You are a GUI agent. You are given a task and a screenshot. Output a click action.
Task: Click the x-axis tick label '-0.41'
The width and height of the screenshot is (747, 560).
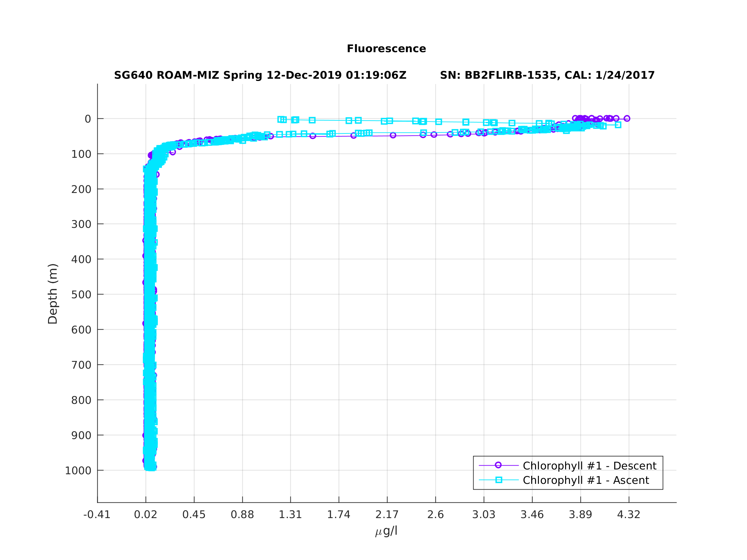click(x=97, y=515)
